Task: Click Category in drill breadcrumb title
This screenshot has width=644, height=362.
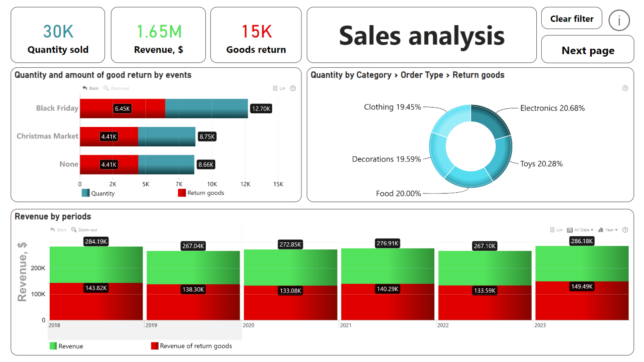Action: point(374,75)
